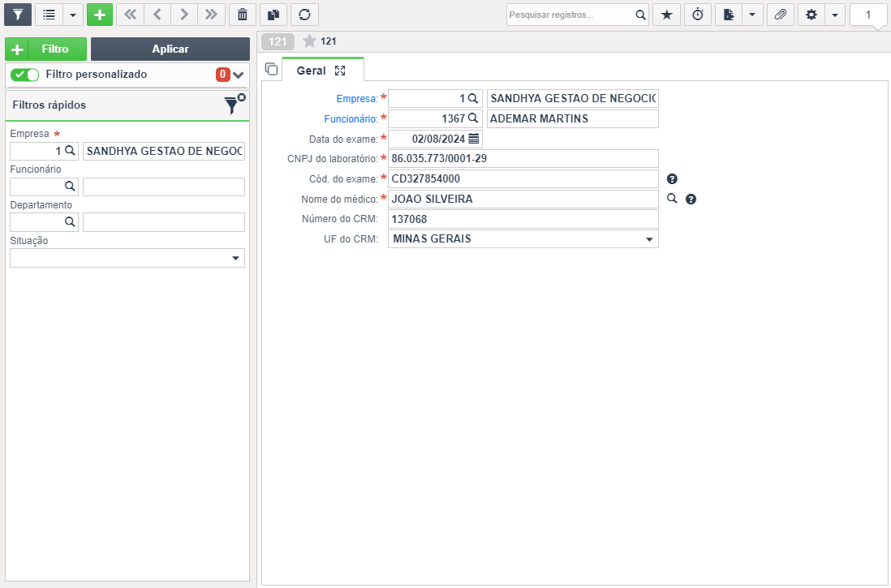Expand Geral tab to fullscreen
The width and height of the screenshot is (891, 588).
[x=340, y=71]
